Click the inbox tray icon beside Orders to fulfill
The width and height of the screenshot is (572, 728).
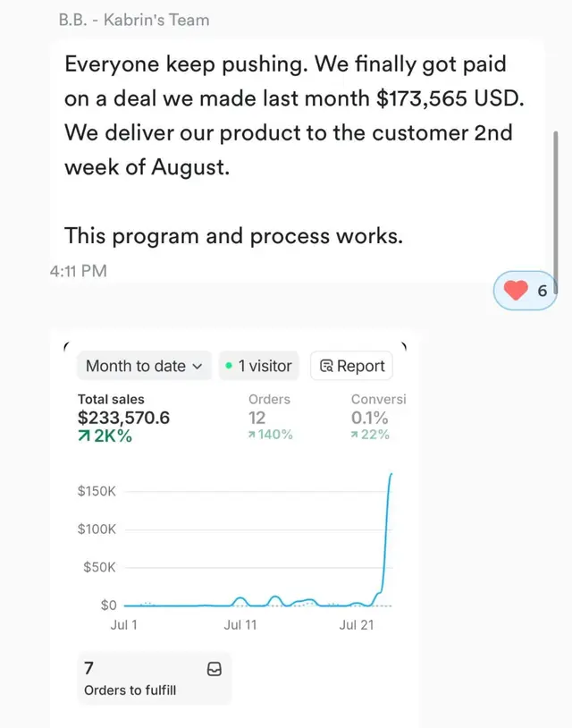pyautogui.click(x=214, y=668)
